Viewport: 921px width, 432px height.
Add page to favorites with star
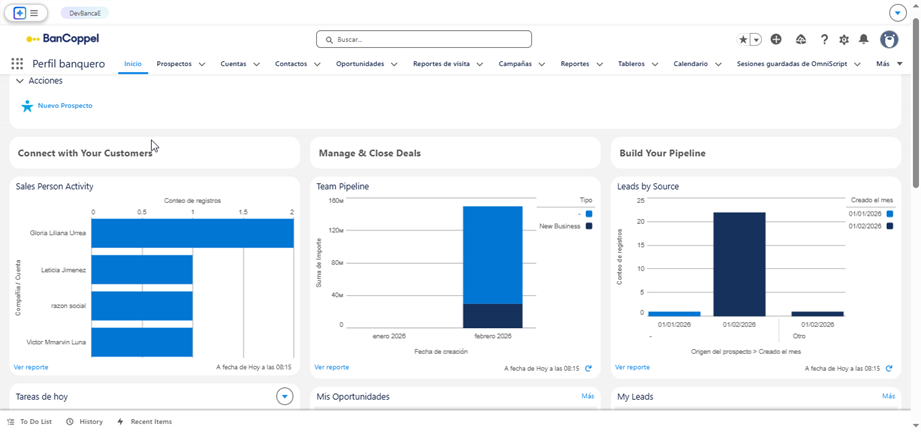click(743, 40)
